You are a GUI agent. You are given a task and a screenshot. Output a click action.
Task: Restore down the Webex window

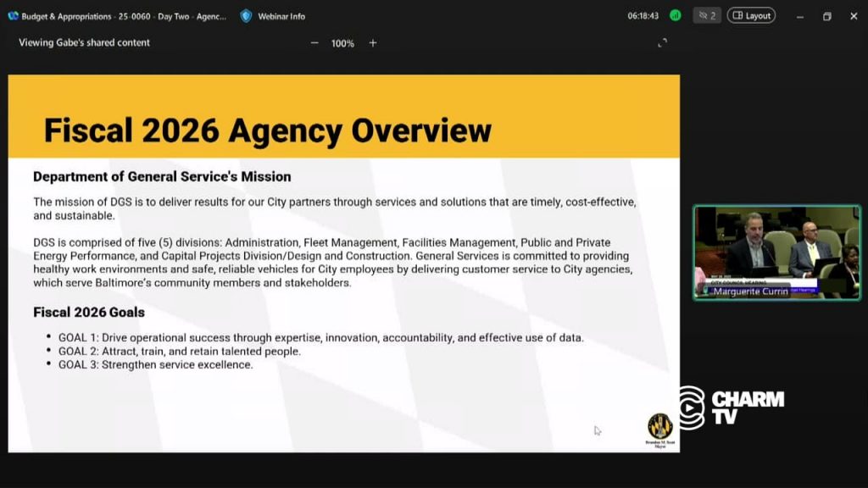(x=827, y=17)
